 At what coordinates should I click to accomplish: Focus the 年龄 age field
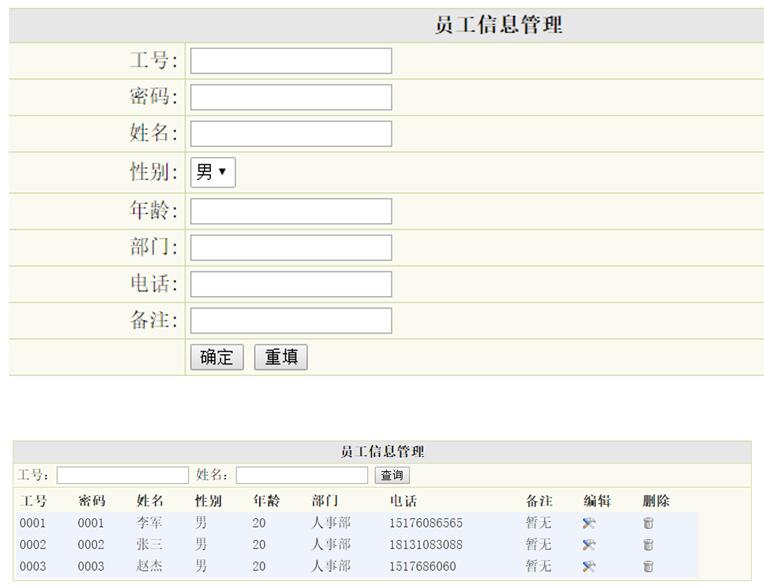pyautogui.click(x=291, y=211)
